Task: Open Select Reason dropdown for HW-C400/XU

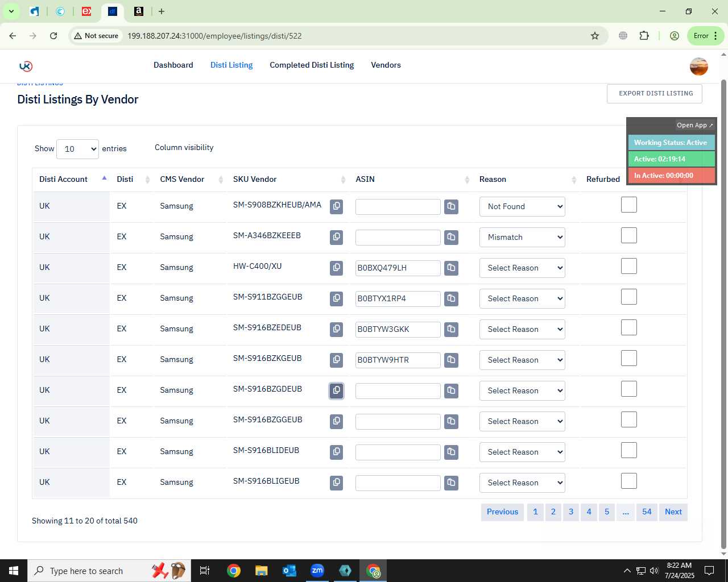Action: [x=522, y=268]
